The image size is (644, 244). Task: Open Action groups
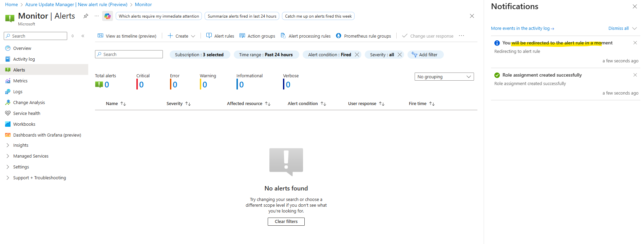point(257,36)
